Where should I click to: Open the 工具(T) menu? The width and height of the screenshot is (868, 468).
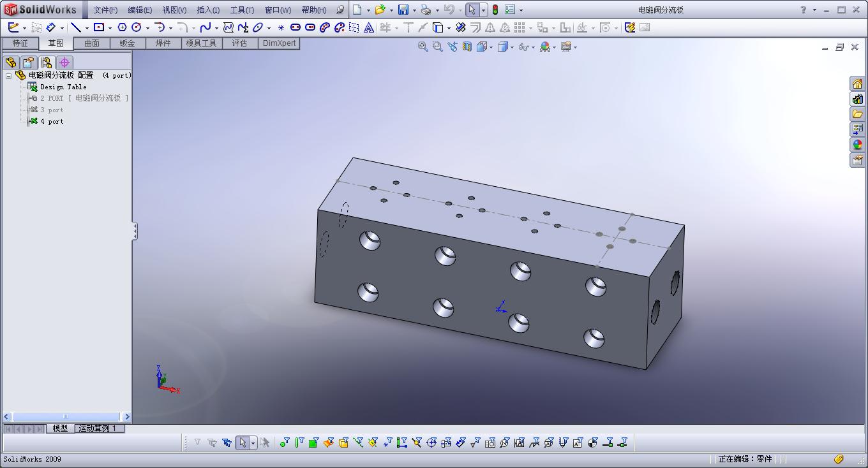[x=242, y=10]
